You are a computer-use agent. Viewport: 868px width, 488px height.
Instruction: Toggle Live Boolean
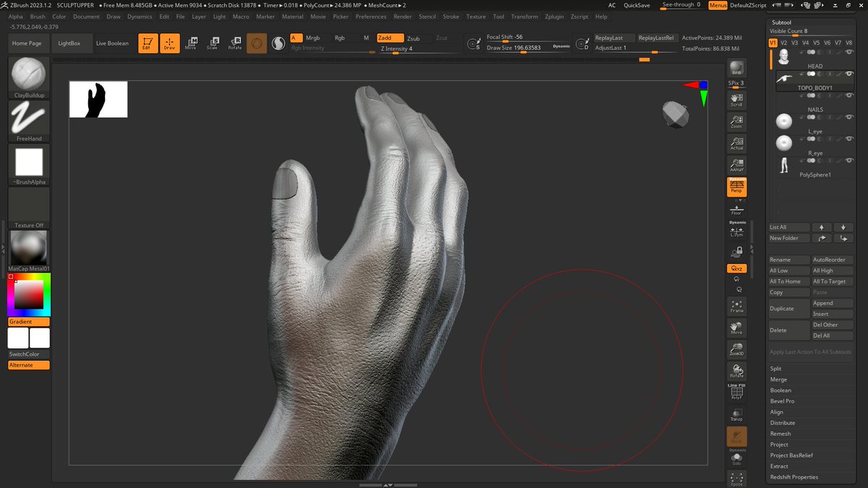(x=112, y=43)
